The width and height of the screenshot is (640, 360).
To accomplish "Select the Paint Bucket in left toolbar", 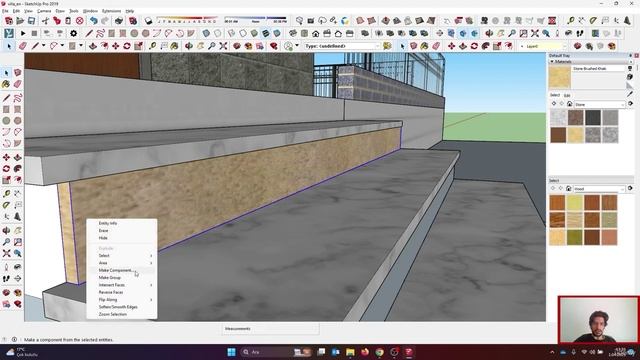I will 6,84.
